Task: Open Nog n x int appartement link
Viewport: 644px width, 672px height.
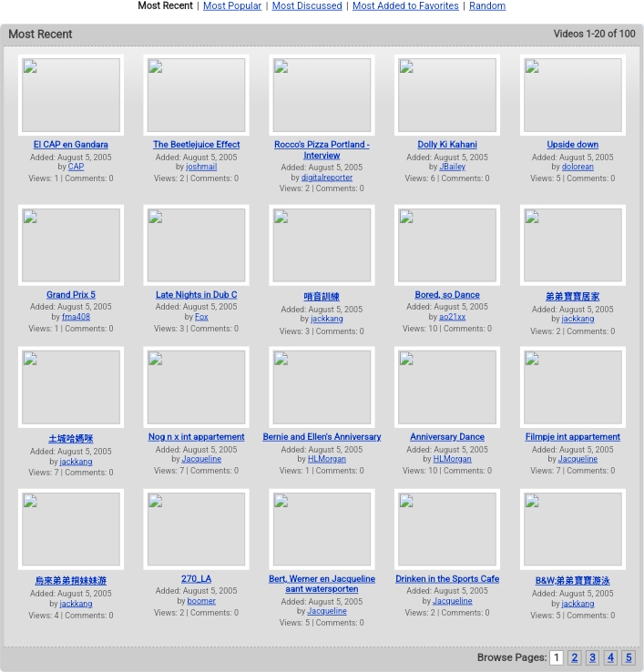Action: [197, 437]
